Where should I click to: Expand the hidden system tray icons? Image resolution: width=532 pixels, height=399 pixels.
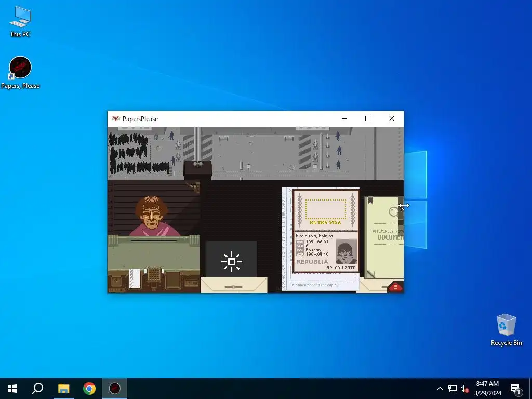440,389
